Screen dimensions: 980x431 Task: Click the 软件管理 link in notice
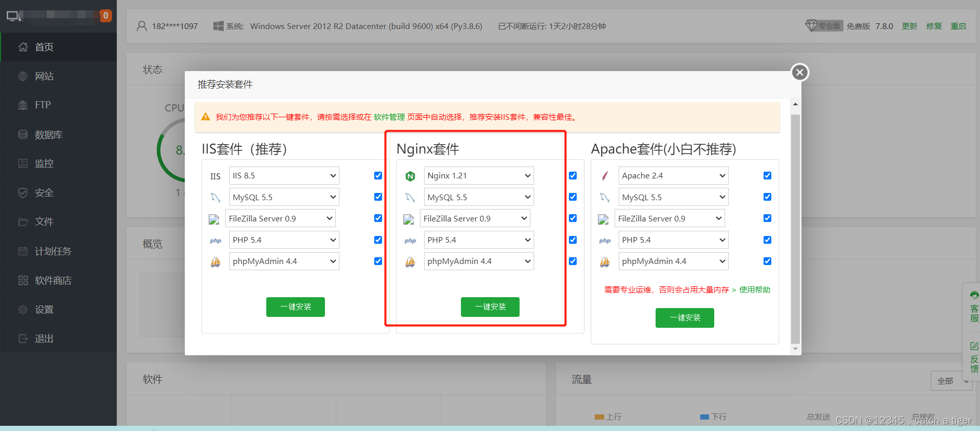[x=389, y=117]
